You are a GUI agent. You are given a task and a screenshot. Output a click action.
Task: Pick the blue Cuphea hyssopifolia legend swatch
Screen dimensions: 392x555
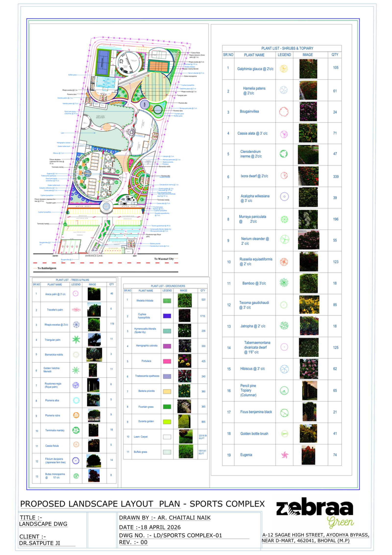[x=167, y=316]
